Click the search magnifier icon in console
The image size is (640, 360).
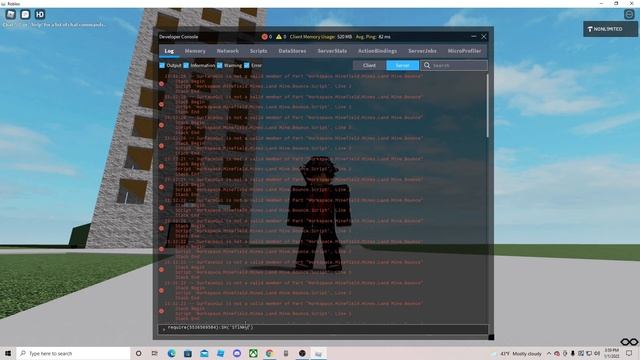point(427,65)
